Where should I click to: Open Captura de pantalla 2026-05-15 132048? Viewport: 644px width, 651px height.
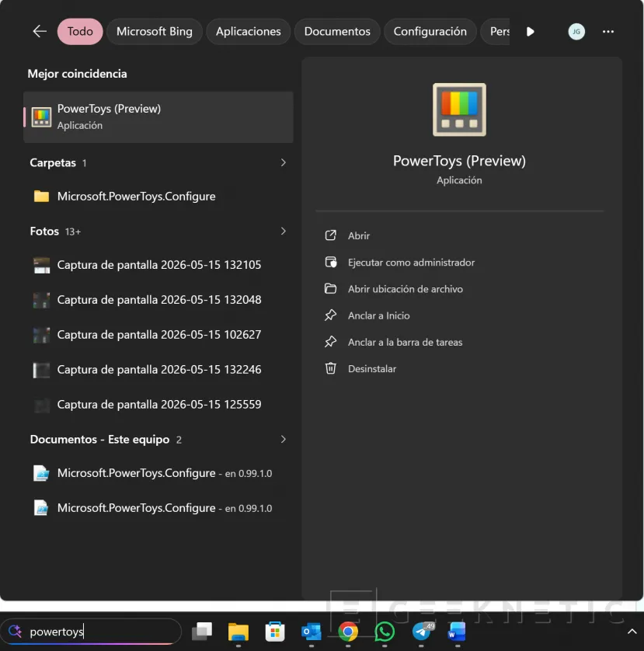tap(158, 300)
